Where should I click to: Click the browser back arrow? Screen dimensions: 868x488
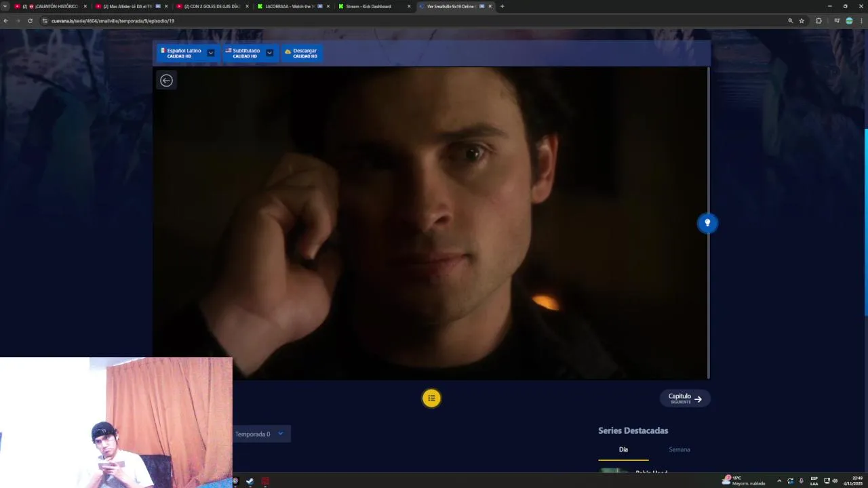click(x=5, y=21)
